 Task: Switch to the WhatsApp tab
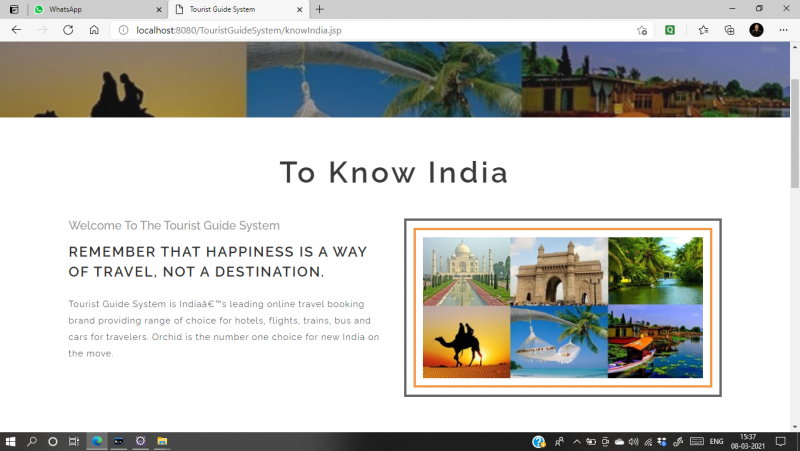(97, 9)
